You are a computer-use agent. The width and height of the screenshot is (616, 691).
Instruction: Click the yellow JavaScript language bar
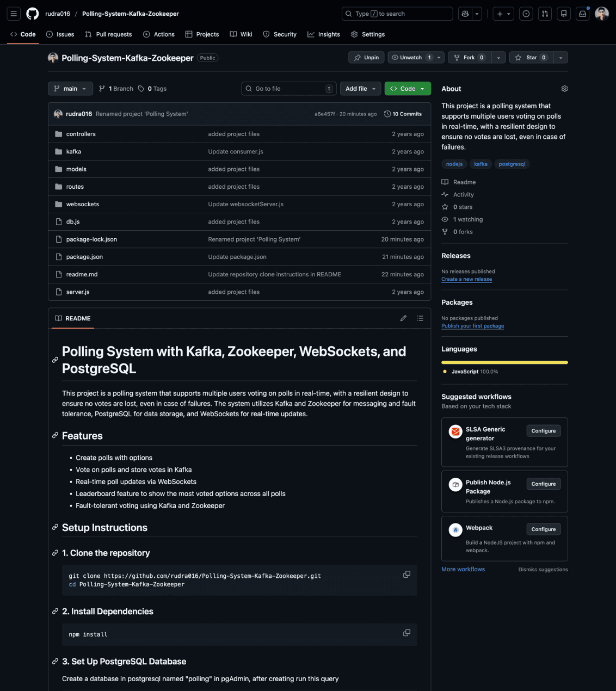[504, 362]
